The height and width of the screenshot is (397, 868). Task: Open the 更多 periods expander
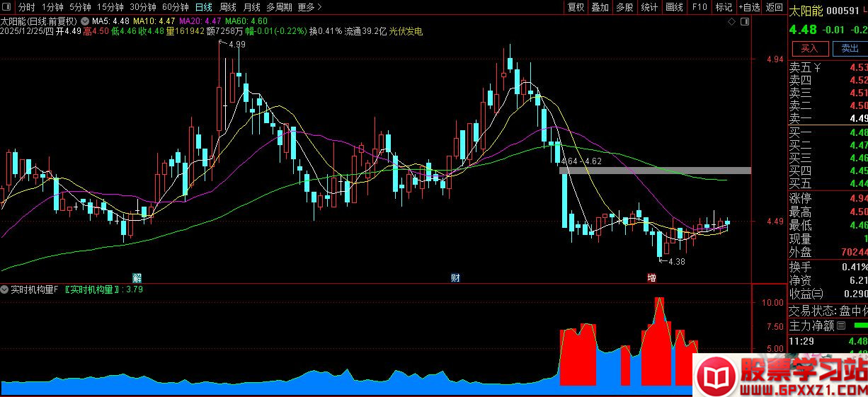click(309, 7)
